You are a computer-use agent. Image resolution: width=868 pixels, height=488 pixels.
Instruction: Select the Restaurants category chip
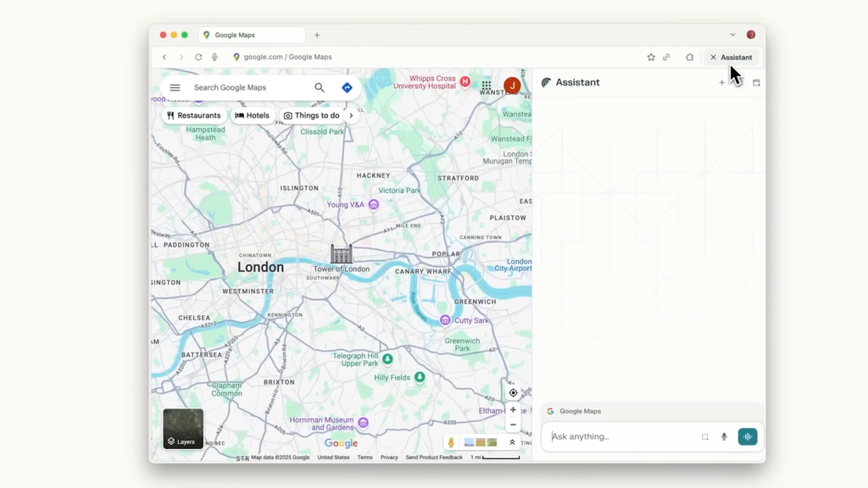[x=194, y=115]
